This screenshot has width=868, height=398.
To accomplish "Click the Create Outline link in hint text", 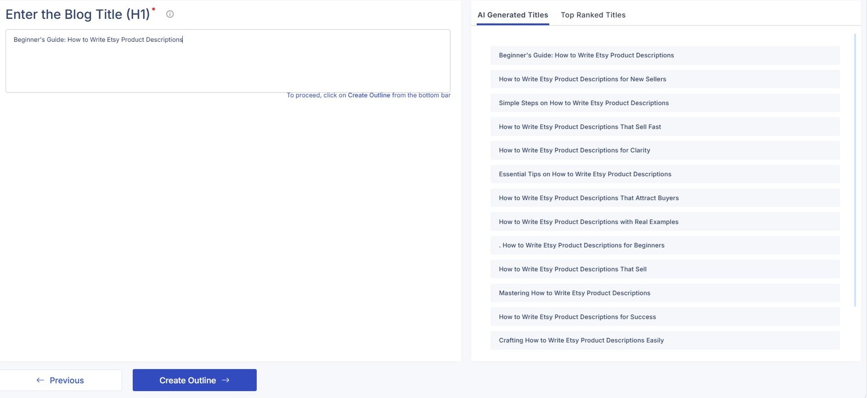I will click(x=369, y=95).
